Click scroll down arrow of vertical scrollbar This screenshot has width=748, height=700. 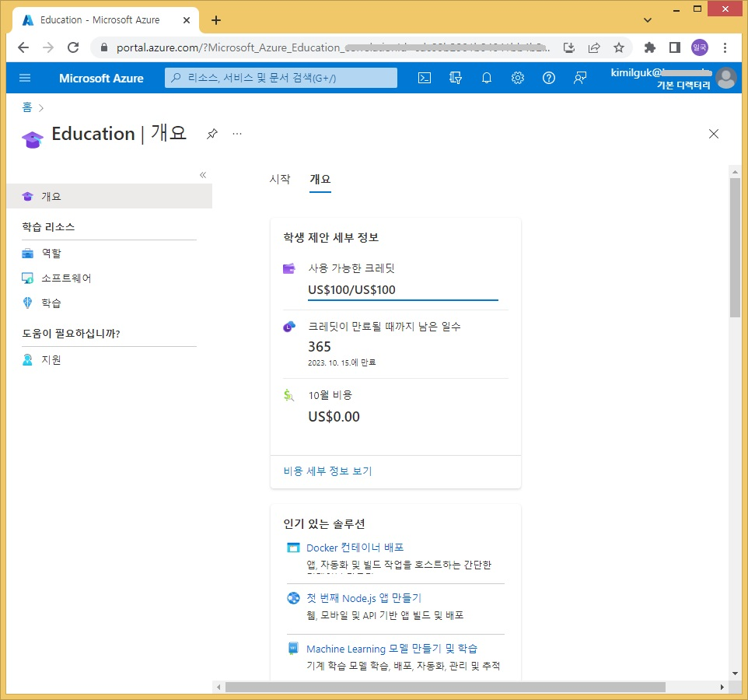pyautogui.click(x=735, y=674)
